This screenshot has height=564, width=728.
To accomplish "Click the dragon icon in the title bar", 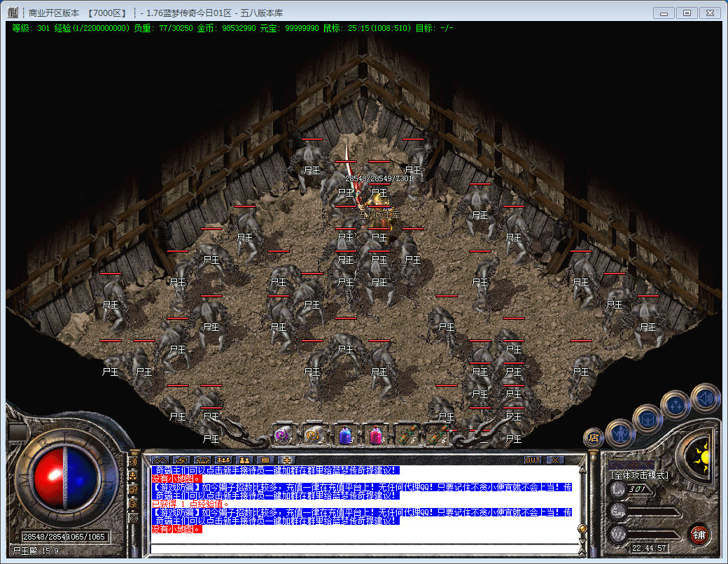I will click(x=13, y=13).
